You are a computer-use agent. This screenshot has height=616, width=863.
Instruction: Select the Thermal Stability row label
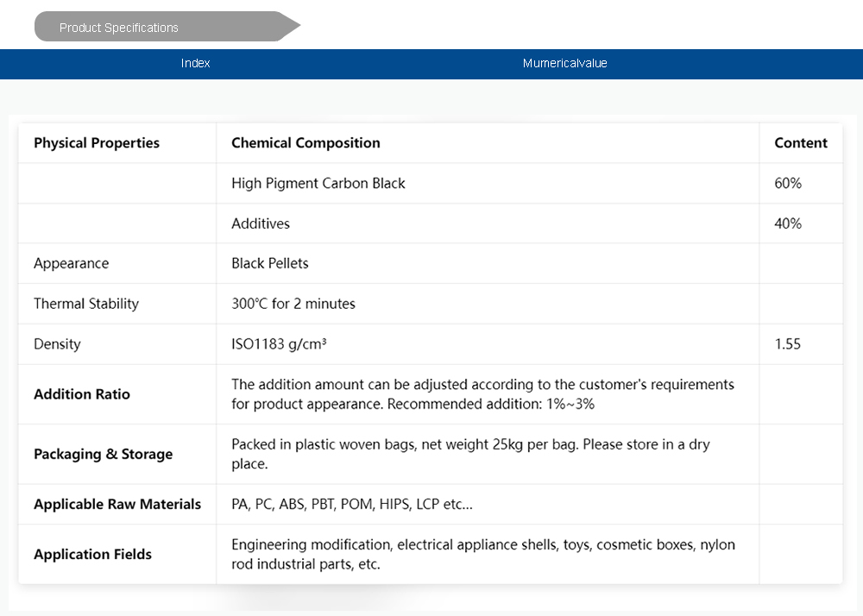[85, 304]
